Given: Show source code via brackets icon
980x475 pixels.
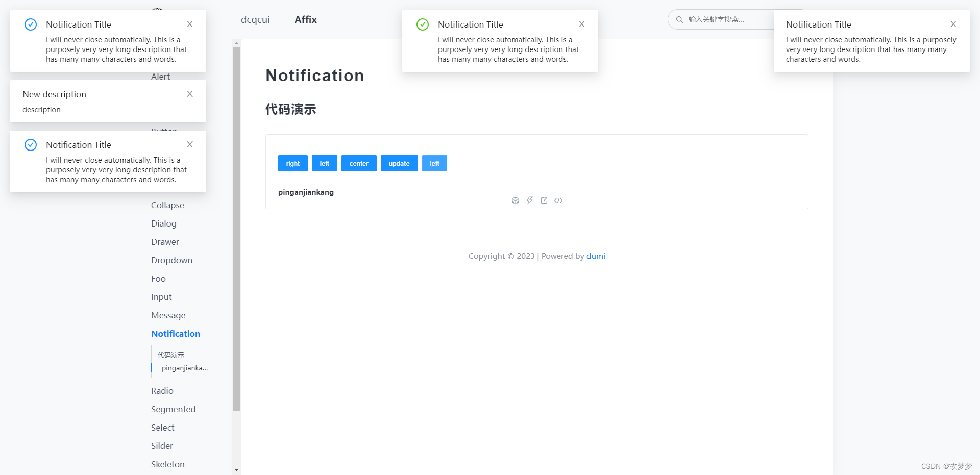Looking at the screenshot, I should [x=558, y=201].
